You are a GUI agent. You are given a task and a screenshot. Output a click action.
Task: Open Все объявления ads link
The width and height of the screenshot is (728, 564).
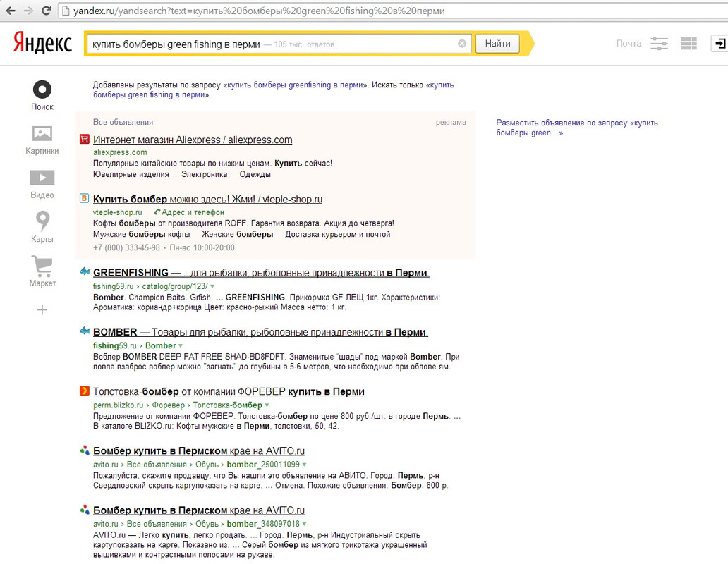click(x=123, y=123)
